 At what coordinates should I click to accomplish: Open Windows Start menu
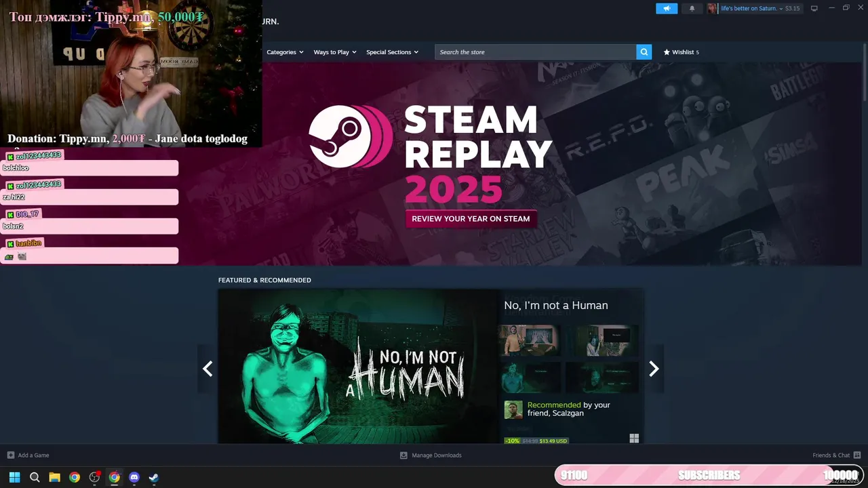tap(14, 477)
